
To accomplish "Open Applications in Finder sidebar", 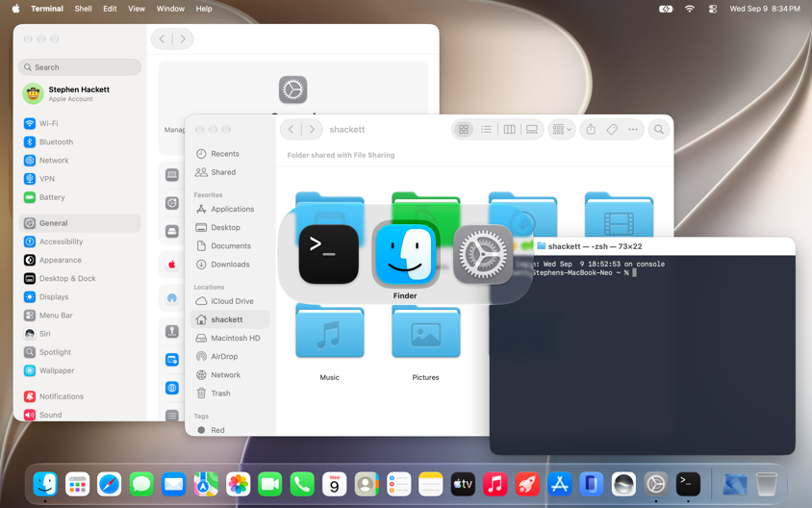I will pyautogui.click(x=229, y=209).
